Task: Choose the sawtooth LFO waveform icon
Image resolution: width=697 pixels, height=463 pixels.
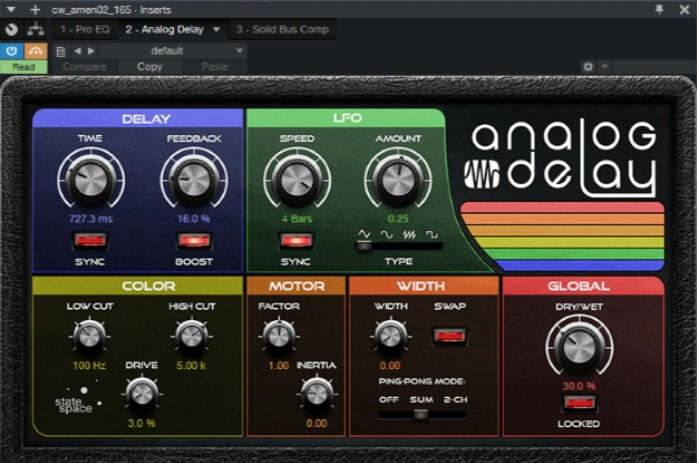Action: click(x=411, y=234)
